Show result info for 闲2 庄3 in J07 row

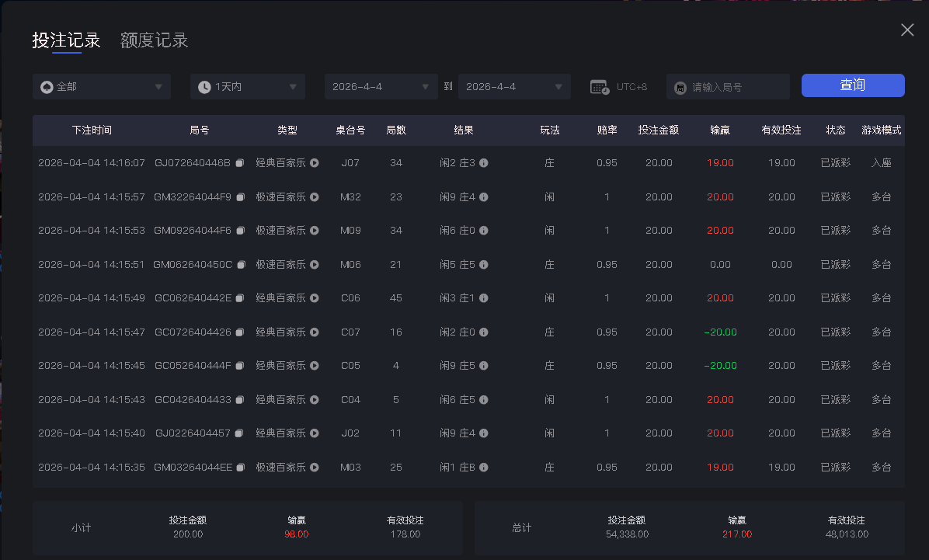click(x=483, y=163)
